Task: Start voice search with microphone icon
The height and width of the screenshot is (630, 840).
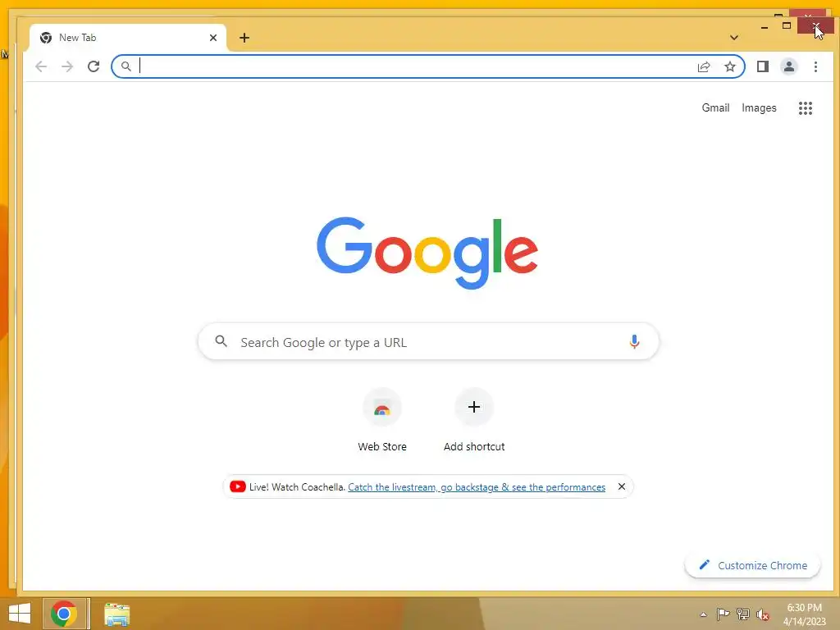Action: pyautogui.click(x=634, y=342)
